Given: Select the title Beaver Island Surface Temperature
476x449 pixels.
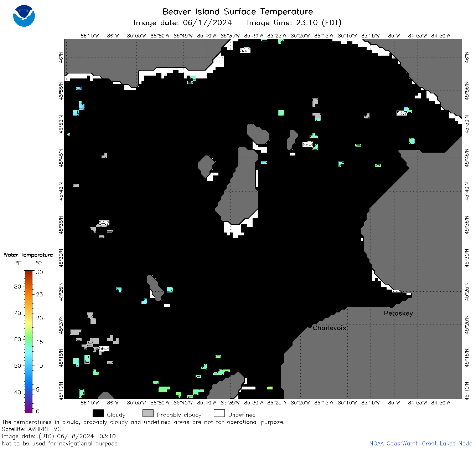Looking at the screenshot, I should (238, 11).
